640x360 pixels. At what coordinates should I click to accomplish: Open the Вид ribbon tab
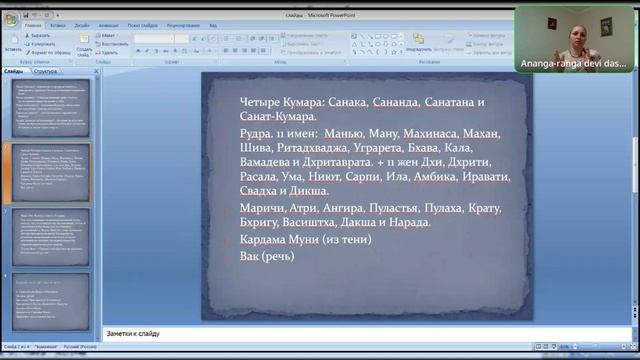(x=213, y=25)
